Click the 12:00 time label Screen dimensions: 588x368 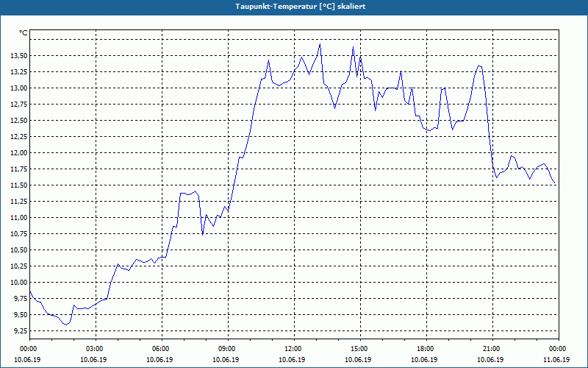[295, 349]
